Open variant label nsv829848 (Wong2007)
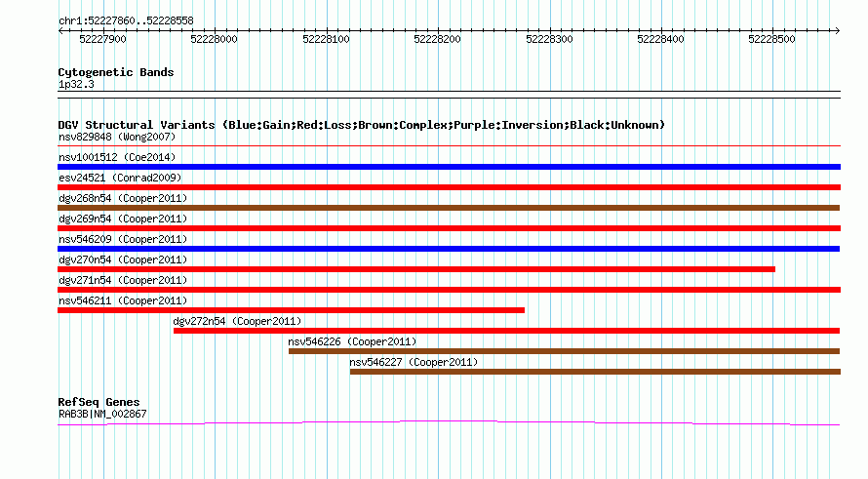Viewport: 868px width, 479px height. [x=117, y=137]
